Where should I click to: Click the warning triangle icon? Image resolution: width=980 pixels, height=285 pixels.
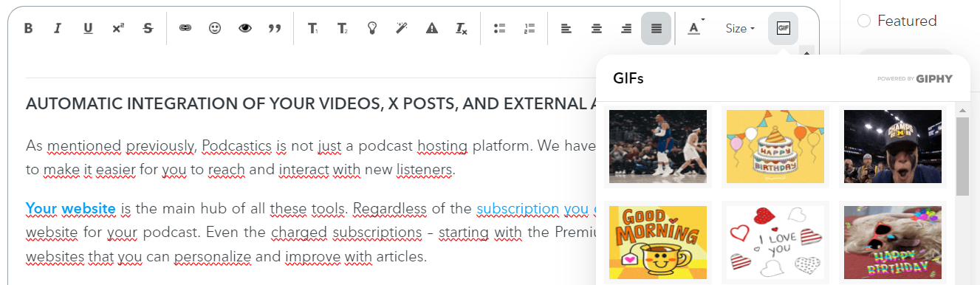433,29
